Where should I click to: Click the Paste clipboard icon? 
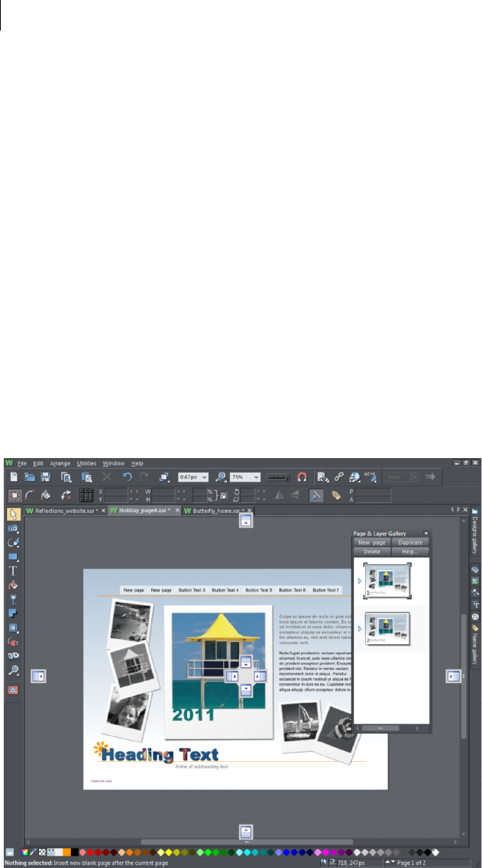86,476
